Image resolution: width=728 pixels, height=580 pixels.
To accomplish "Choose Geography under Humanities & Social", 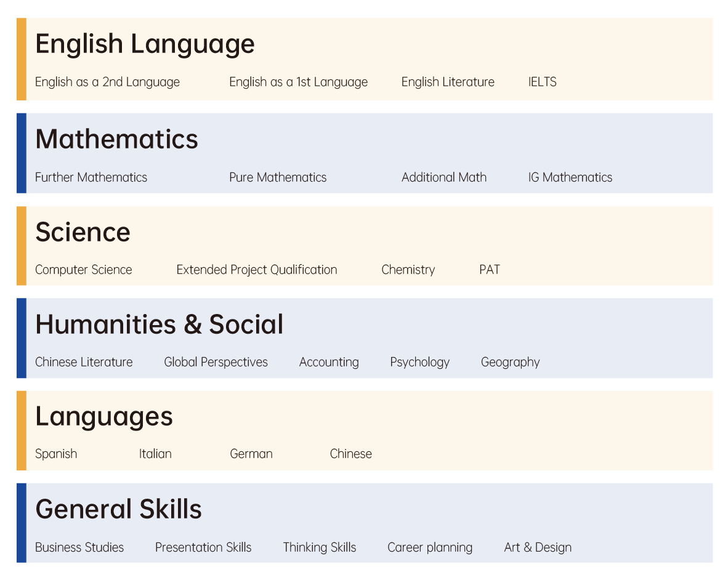I will [x=510, y=362].
